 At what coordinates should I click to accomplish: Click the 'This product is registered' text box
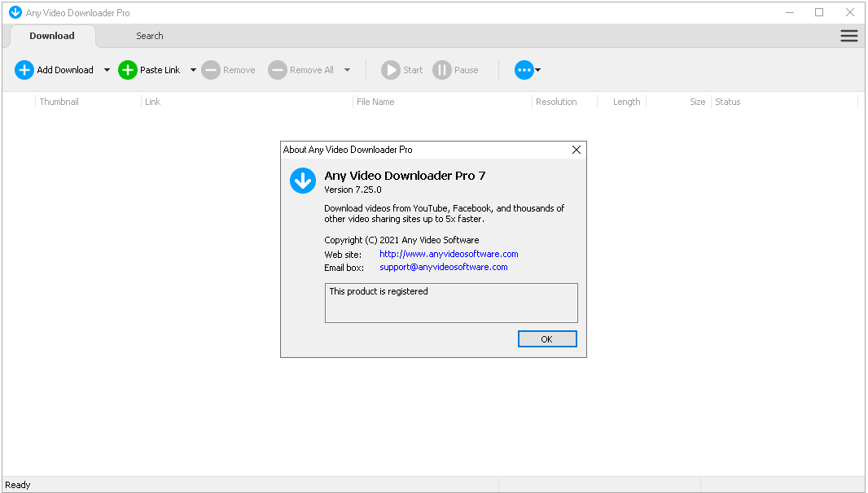[451, 303]
